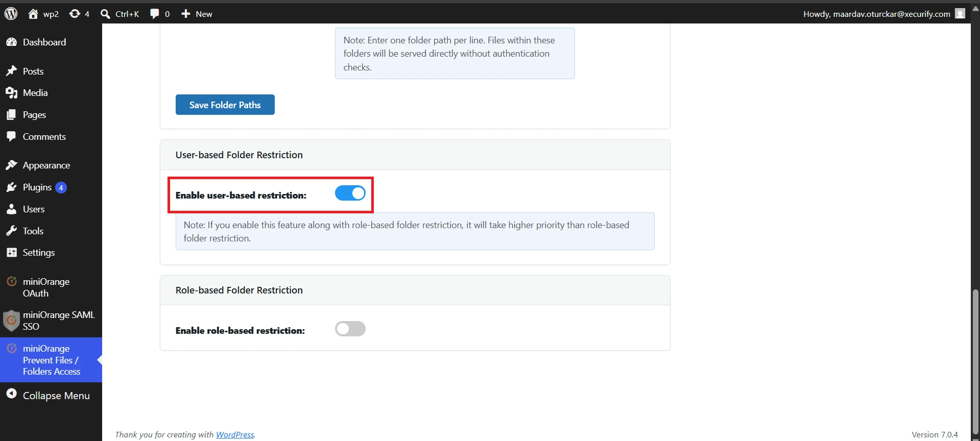Click the miniOrange Prevent Files icon
Image resolution: width=980 pixels, height=441 pixels.
tap(12, 349)
